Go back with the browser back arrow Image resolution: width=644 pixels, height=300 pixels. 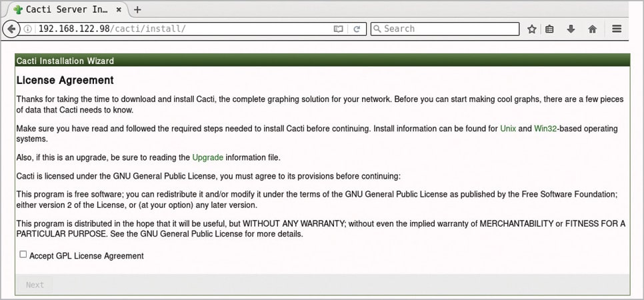[11, 29]
